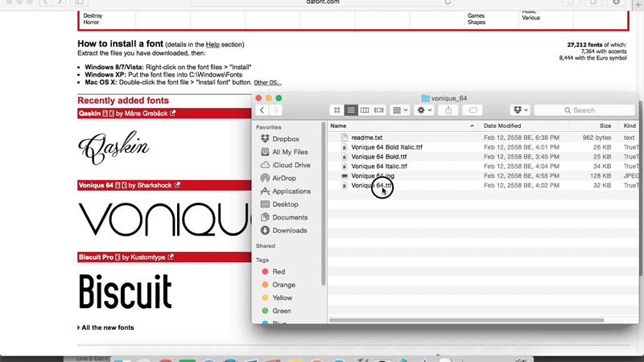The image size is (644, 362).
Task: Open AirDrop in the Finder sidebar
Action: click(x=285, y=178)
